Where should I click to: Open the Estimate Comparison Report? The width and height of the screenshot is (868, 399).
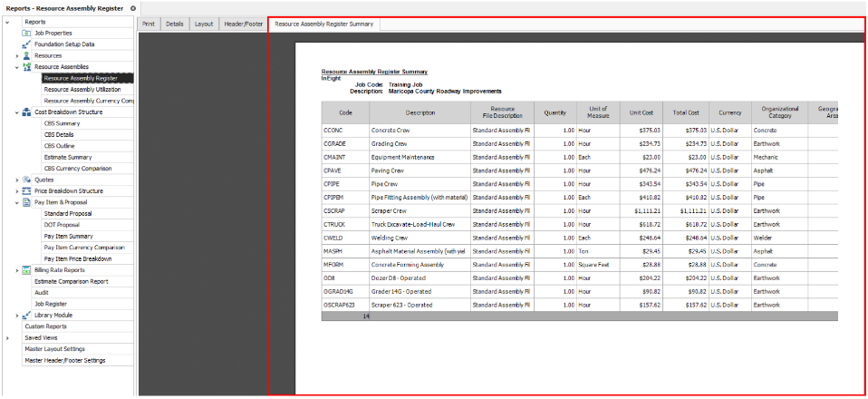click(82, 281)
